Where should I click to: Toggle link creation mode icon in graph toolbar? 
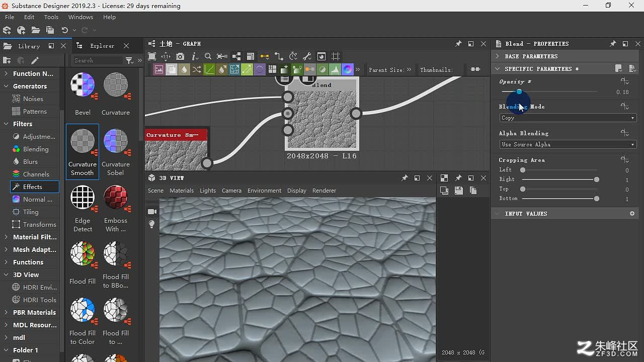pyautogui.click(x=279, y=56)
